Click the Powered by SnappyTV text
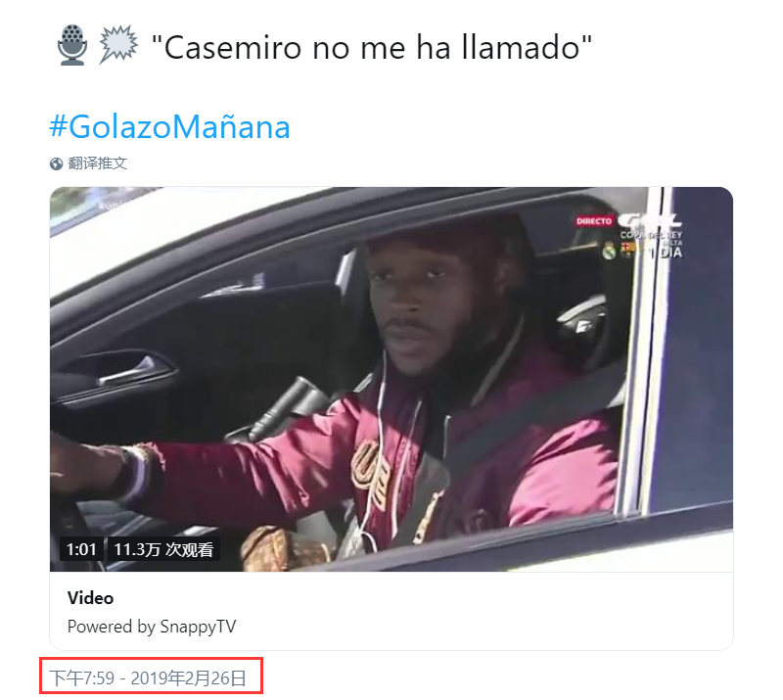Screen dimensions: 783x700 [x=152, y=627]
